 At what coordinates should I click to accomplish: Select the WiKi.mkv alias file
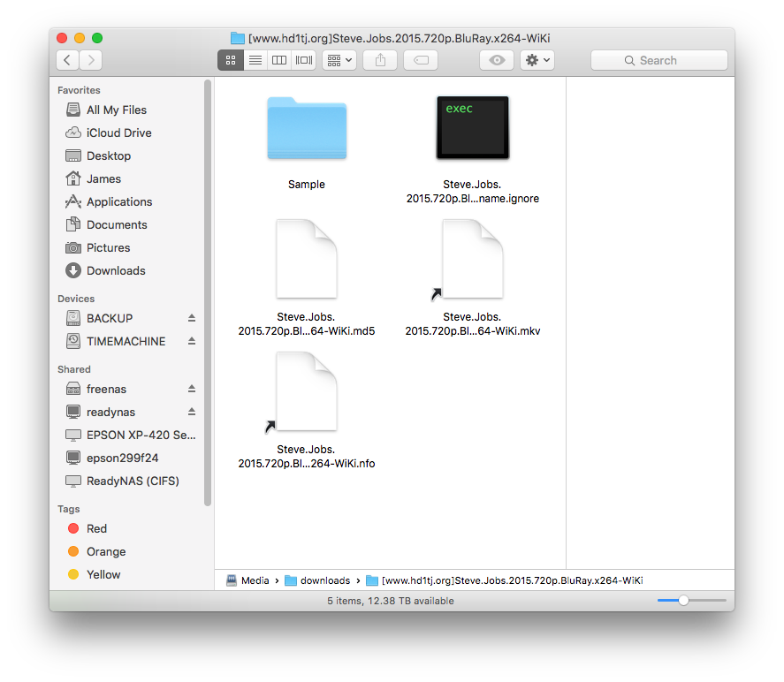click(x=473, y=259)
